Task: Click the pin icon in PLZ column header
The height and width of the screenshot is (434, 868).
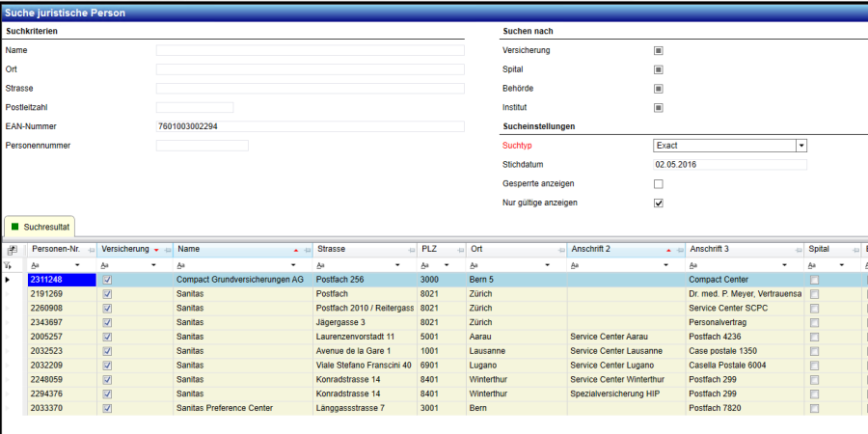Action: (460, 249)
